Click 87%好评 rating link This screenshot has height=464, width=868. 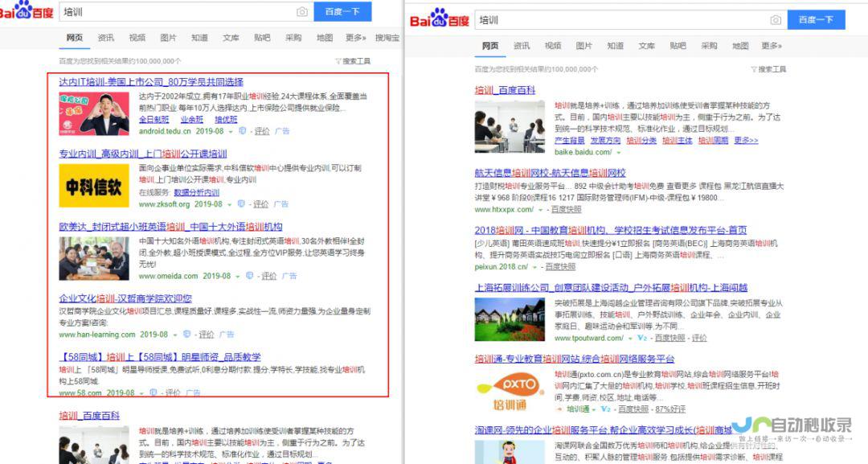click(x=670, y=409)
